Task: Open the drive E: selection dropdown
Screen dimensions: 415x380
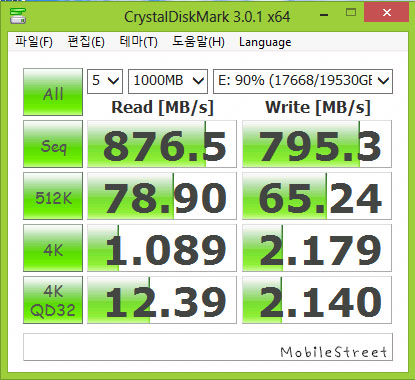Action: pos(303,81)
